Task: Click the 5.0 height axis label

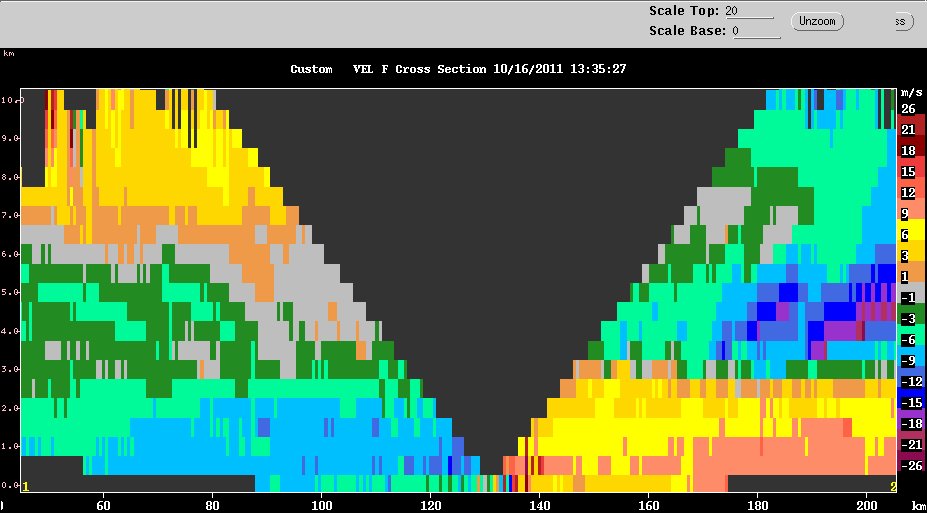Action: coord(11,292)
